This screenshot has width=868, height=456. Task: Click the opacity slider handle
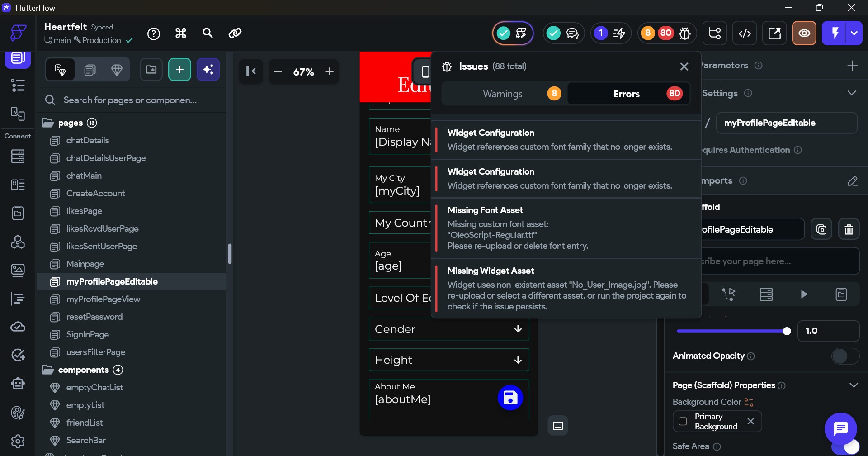[x=787, y=331]
